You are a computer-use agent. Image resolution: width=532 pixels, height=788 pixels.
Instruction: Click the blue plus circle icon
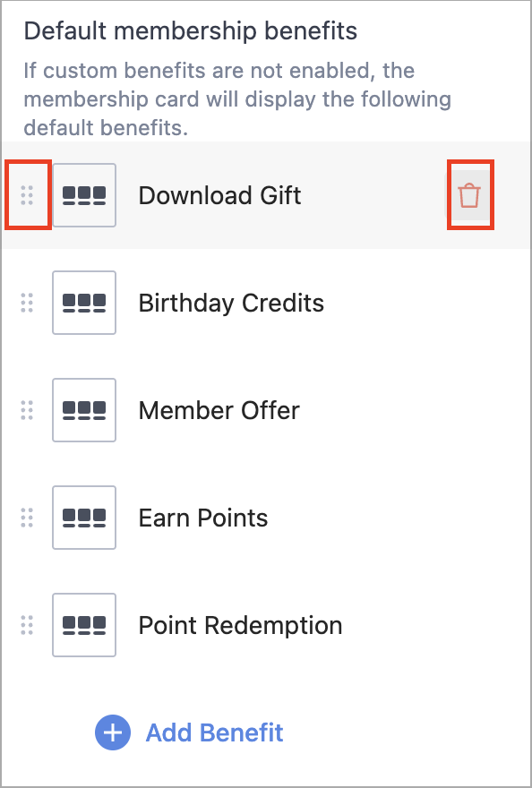tap(113, 732)
